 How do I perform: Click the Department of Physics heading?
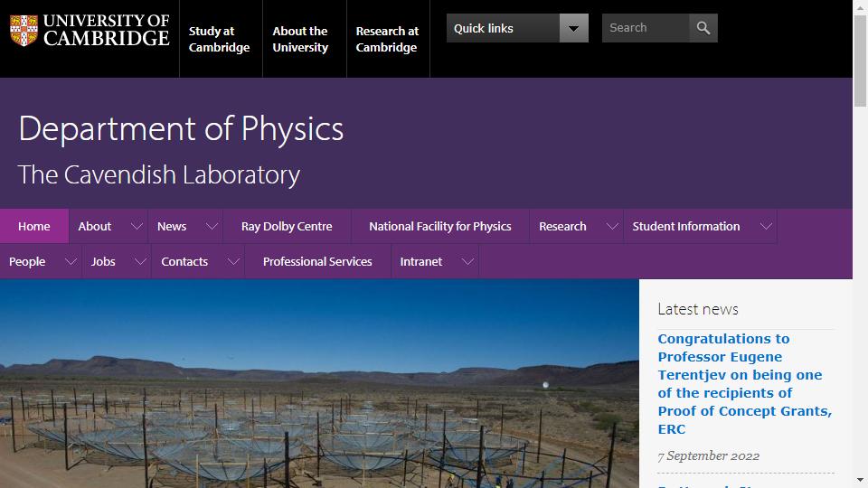click(x=181, y=129)
